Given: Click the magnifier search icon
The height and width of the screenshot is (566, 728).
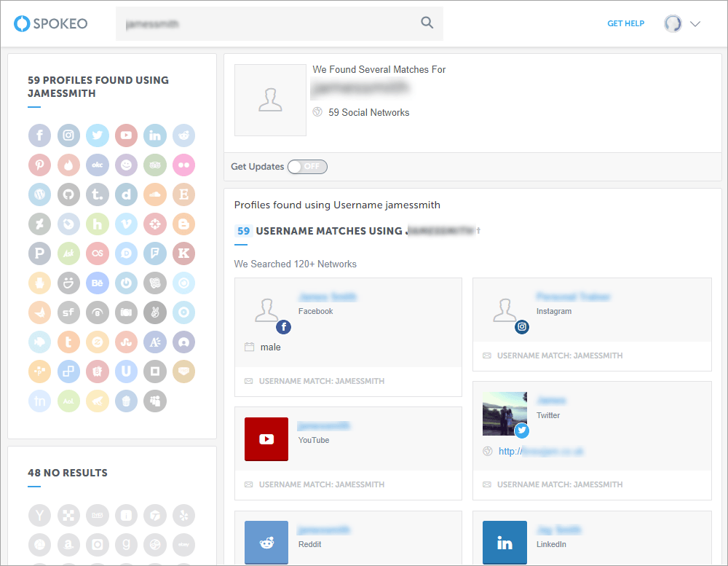Looking at the screenshot, I should tap(427, 23).
